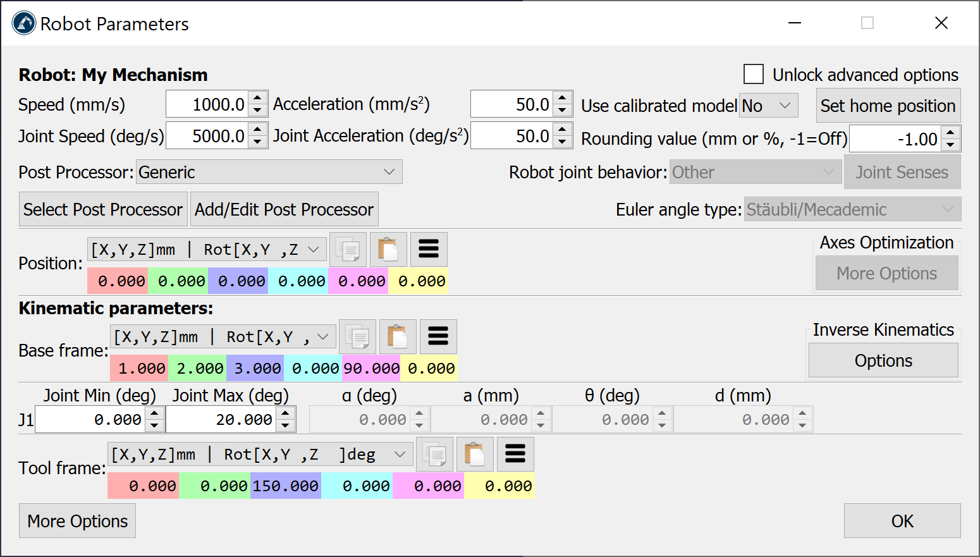The height and width of the screenshot is (557, 980).
Task: Open the Tool frame hamburger menu
Action: click(x=515, y=454)
